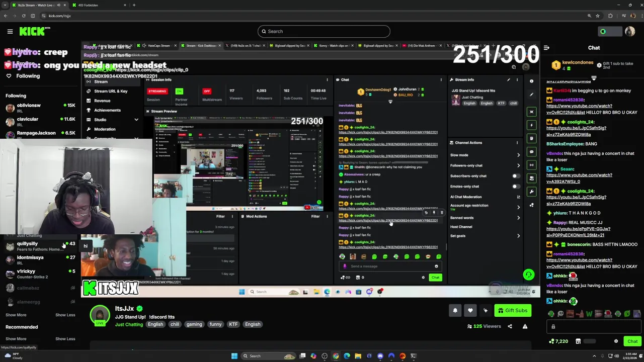Open the channel shop icon below chat
Viewport: 644px width, 362px height.
[x=578, y=341]
